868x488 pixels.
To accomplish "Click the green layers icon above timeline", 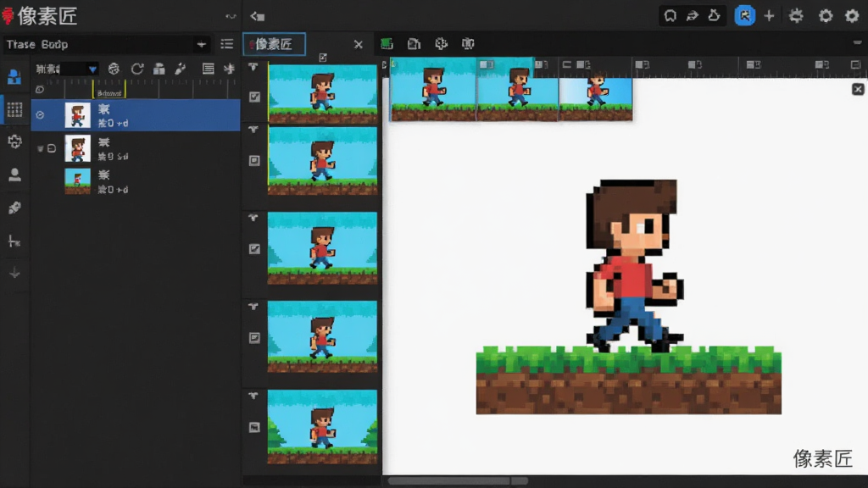I will coord(387,44).
